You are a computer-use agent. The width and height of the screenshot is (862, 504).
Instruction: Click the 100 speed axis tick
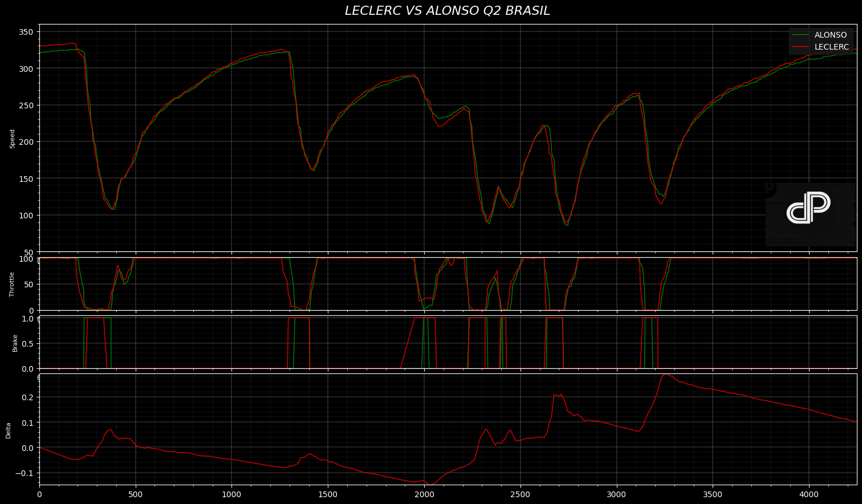coord(26,216)
